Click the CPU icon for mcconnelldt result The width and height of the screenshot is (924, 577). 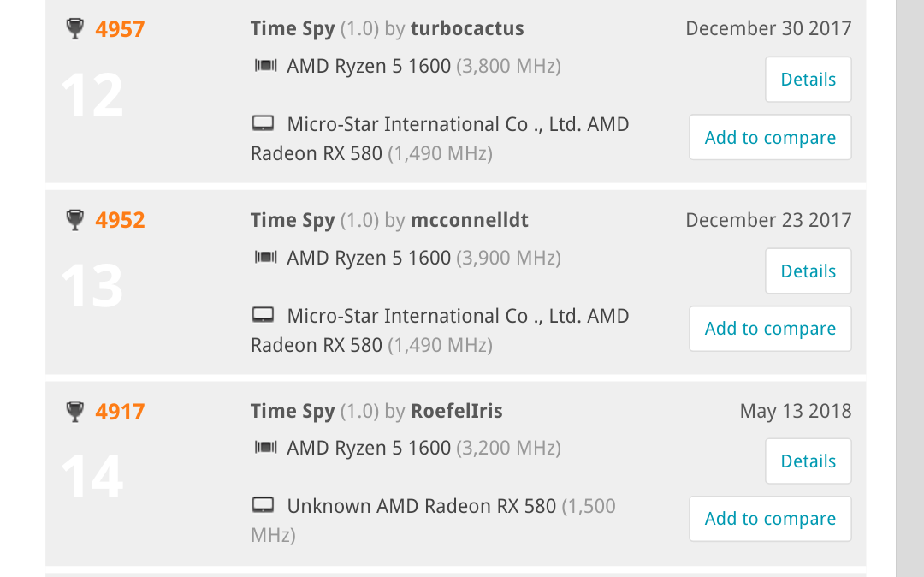(265, 258)
